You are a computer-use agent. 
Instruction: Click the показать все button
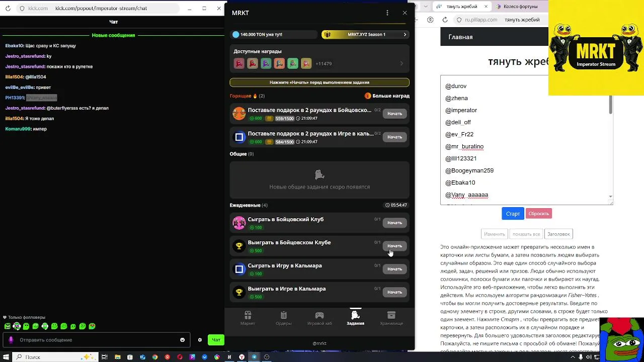click(526, 234)
